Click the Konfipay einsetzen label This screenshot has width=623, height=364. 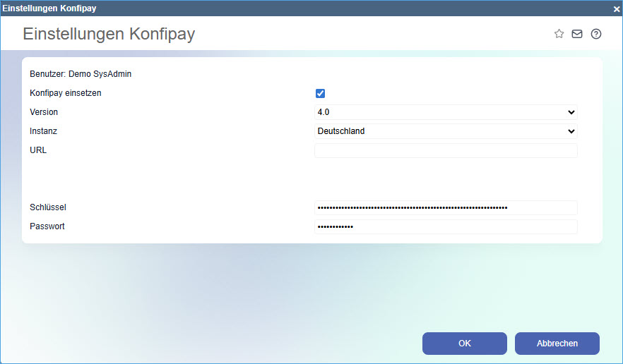coord(66,93)
